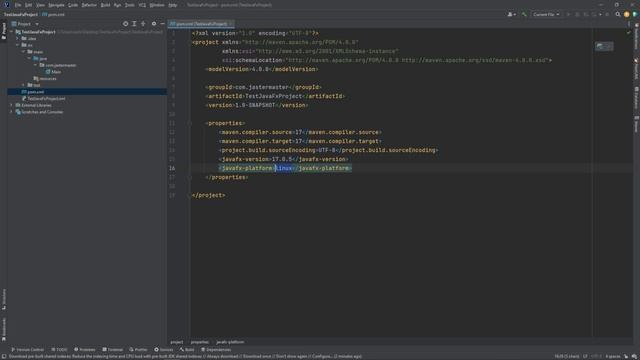Collapse the src folder
The image size is (640, 360).
pyautogui.click(x=18, y=45)
